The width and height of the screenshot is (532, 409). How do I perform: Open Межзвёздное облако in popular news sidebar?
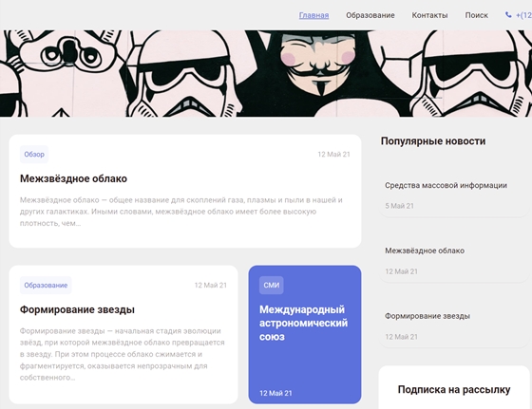[x=425, y=251]
